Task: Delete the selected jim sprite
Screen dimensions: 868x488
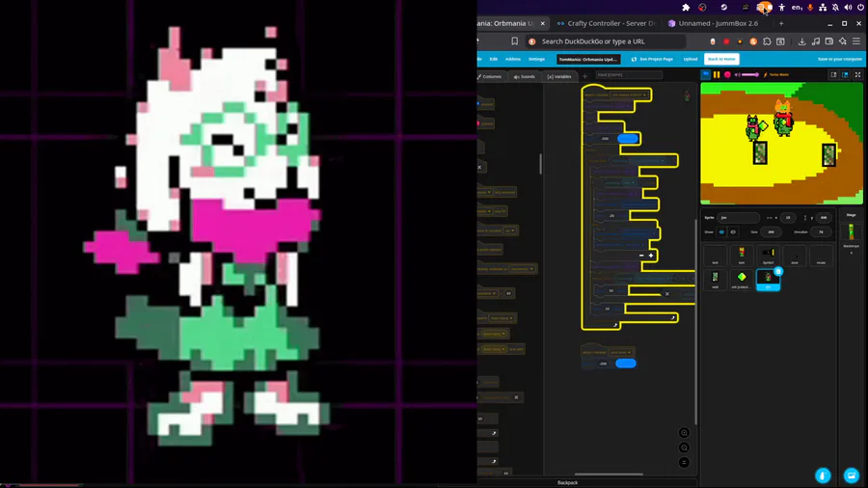Action: pos(778,271)
